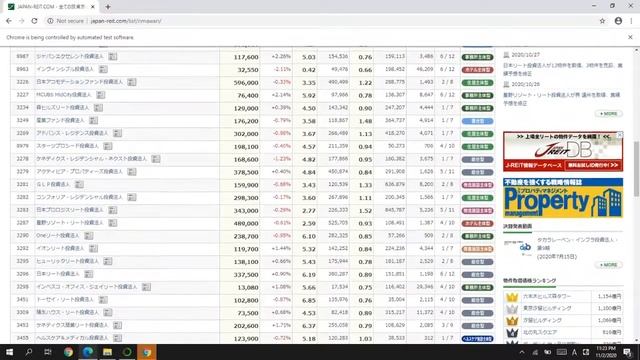Open the notification center in system tray
The height and width of the screenshot is (360, 640).
click(627, 352)
